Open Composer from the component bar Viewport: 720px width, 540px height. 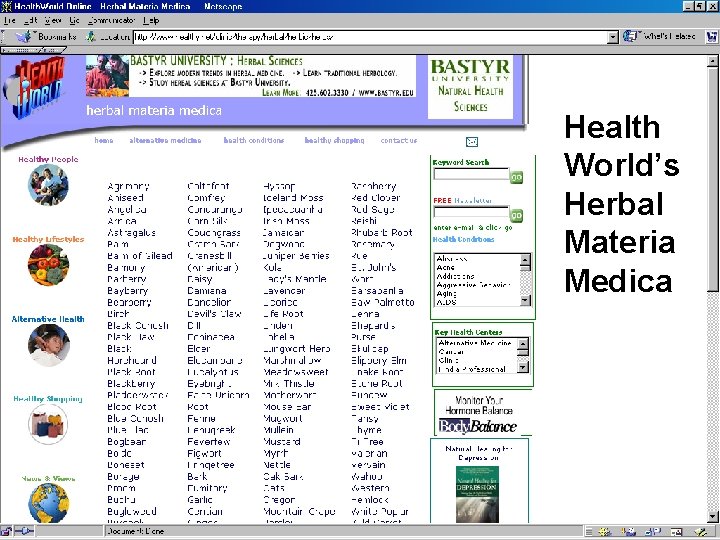[701, 532]
